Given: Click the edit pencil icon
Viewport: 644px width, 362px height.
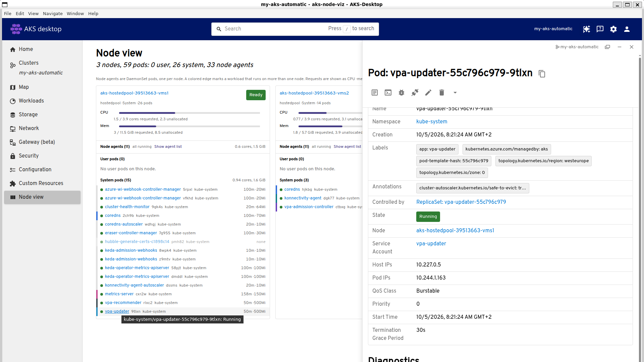Looking at the screenshot, I should [x=428, y=93].
